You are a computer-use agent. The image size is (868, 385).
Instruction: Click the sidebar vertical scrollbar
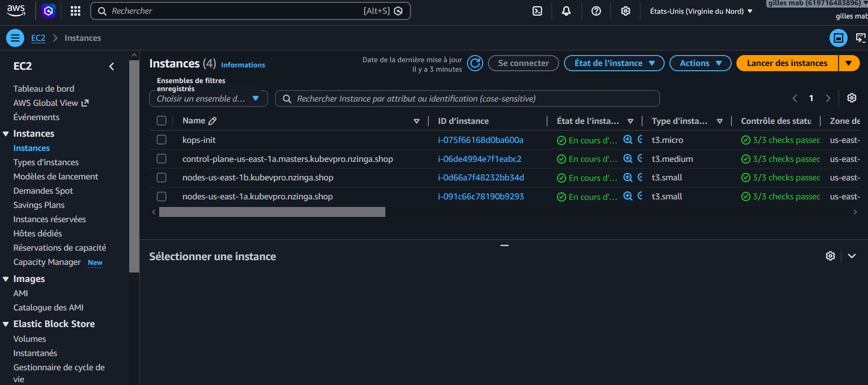tap(134, 166)
